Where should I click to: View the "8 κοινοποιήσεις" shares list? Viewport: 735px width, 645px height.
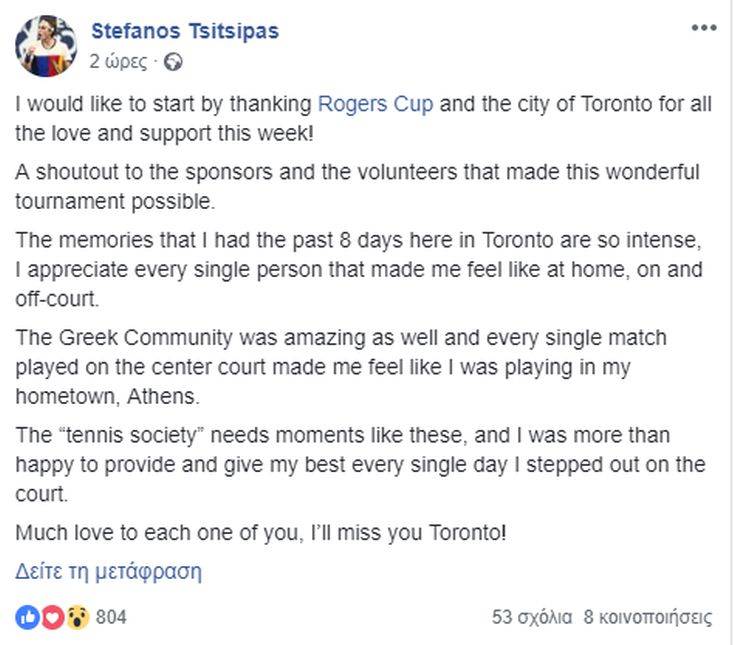648,617
